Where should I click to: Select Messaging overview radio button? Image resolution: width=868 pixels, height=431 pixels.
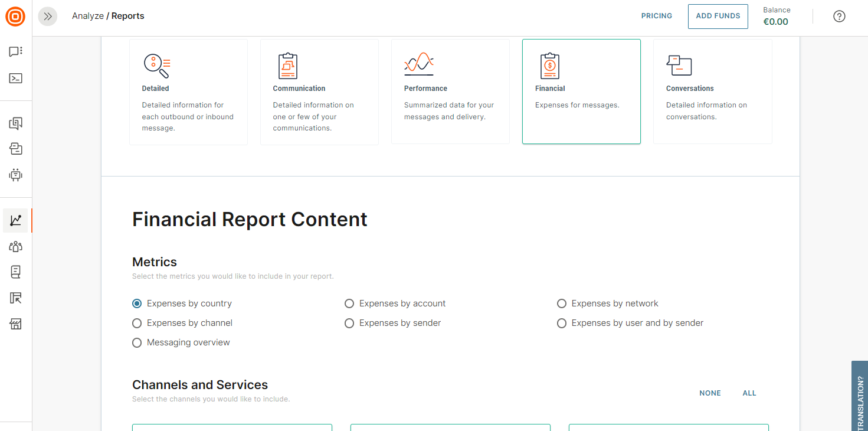pos(137,342)
